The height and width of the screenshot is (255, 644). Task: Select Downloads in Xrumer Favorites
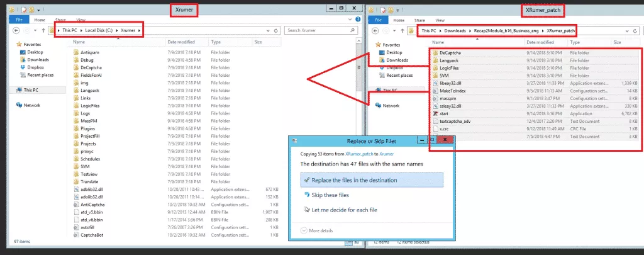click(x=34, y=60)
